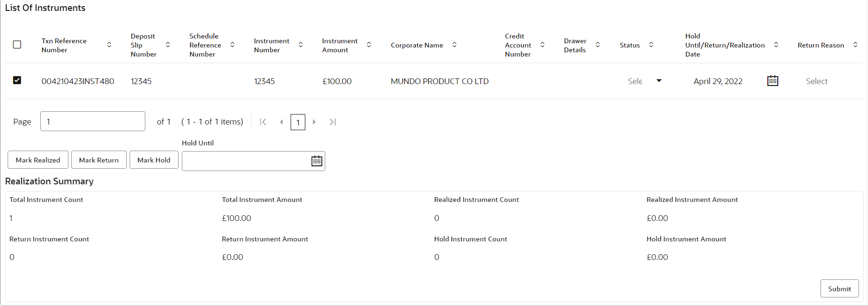Sort by Return Reason column
868x306 pixels.
(x=855, y=45)
